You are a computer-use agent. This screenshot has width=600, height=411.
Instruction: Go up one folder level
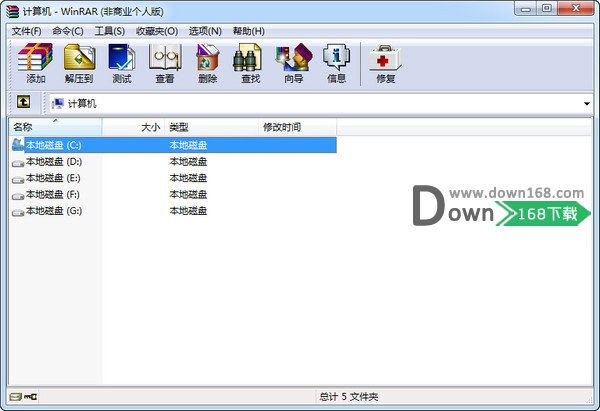(23, 102)
